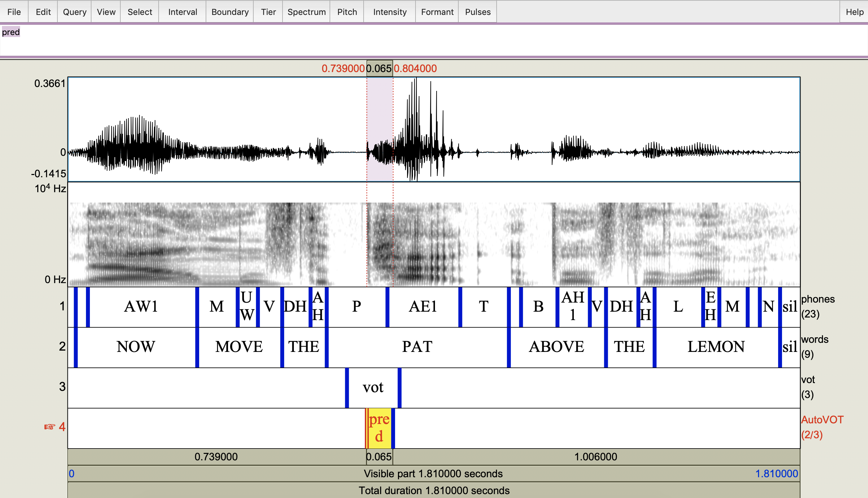
Task: Play the Total duration 1.810000 seconds bar
Action: tap(434, 491)
